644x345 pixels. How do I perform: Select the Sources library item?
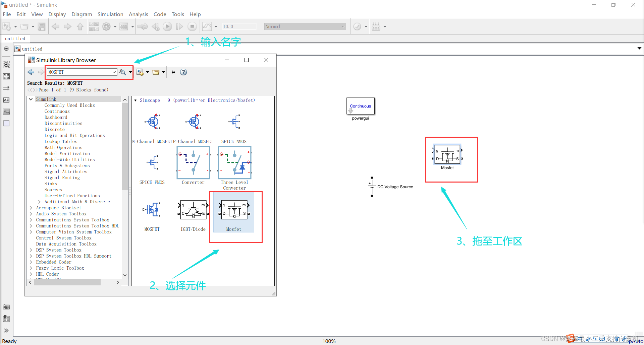click(53, 190)
